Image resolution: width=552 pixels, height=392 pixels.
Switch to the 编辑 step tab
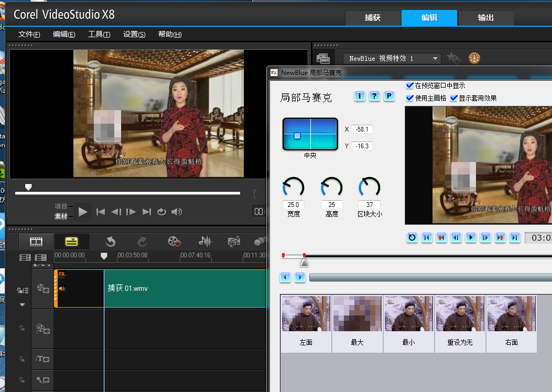click(429, 18)
